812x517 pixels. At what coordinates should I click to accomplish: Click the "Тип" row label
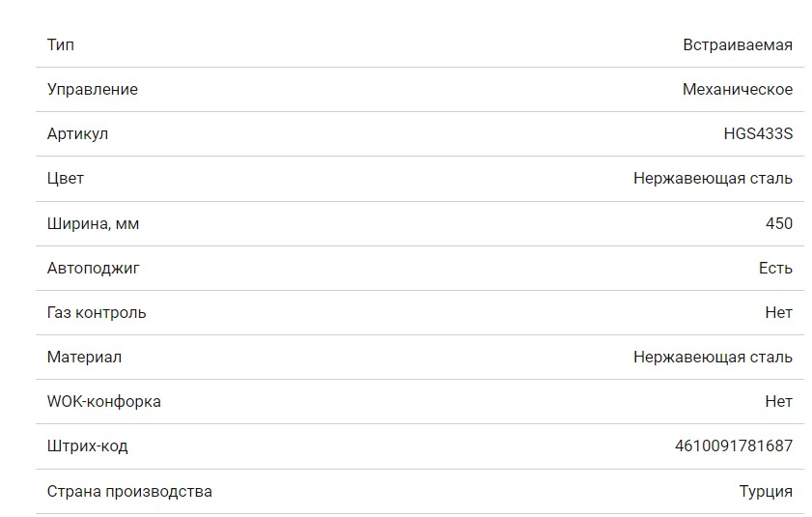[60, 44]
